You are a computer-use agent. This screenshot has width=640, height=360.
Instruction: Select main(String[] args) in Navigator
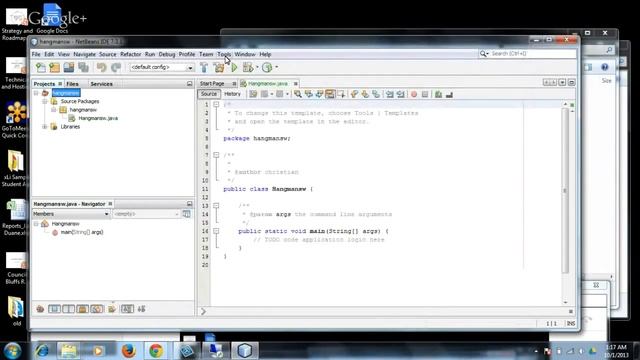point(82,232)
